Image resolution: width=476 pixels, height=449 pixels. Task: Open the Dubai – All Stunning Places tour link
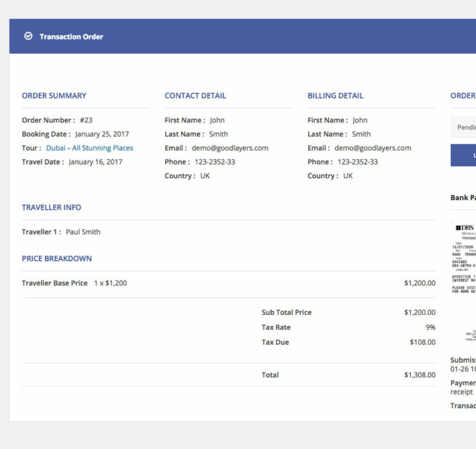89,148
